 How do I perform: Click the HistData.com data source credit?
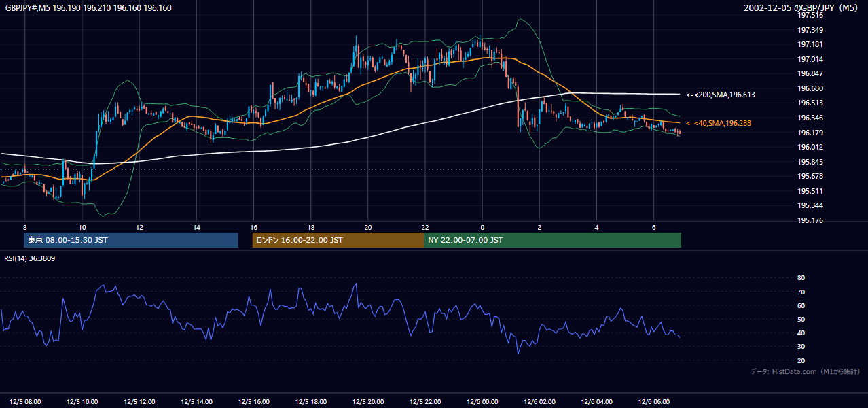(805, 371)
